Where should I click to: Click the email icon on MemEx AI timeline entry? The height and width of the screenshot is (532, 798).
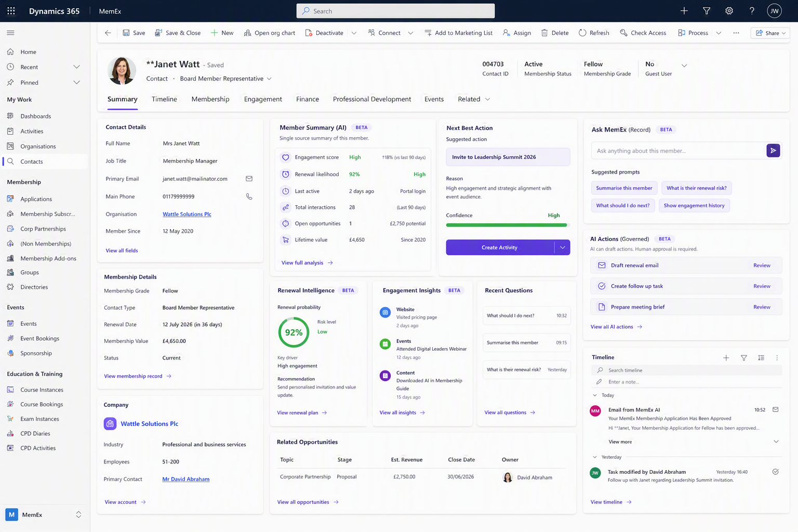click(x=776, y=409)
